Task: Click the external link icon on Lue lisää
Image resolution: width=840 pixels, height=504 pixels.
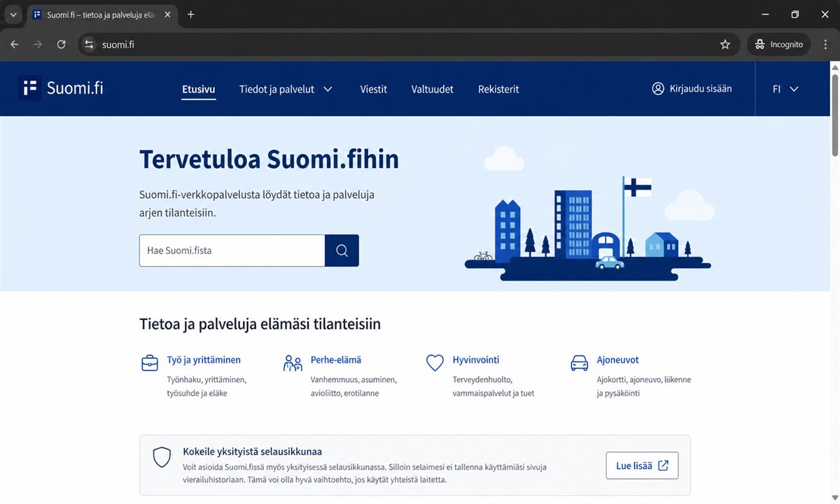Action: point(663,465)
